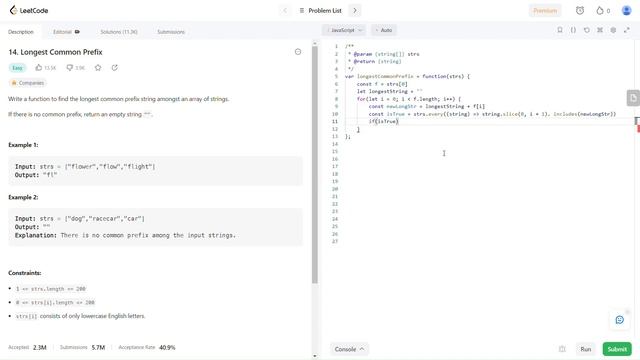640x360 pixels.
Task: Click the scroll down arrow of description
Action: 315,356
